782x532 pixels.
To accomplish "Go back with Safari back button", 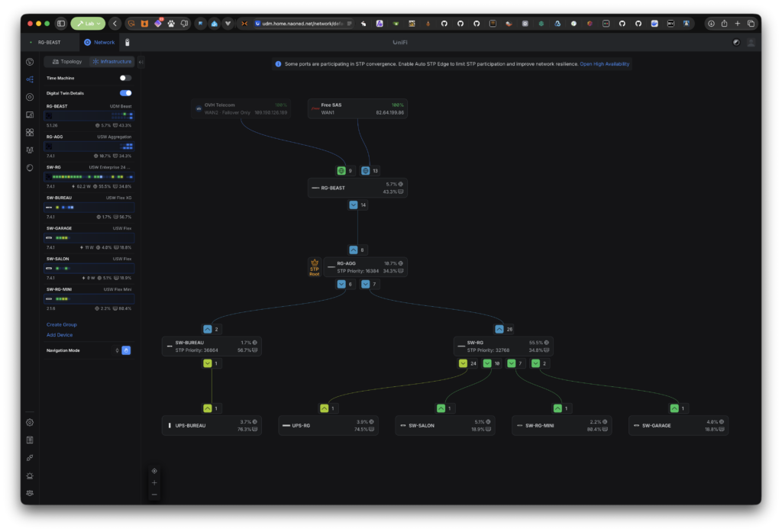I will 115,24.
